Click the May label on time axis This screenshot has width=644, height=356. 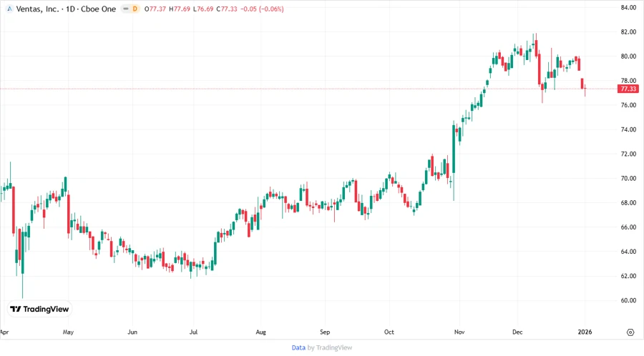pos(68,332)
